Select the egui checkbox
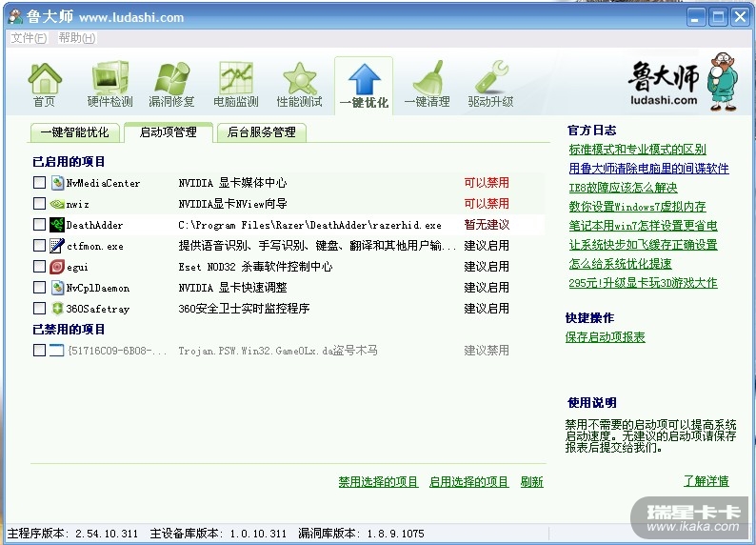The width and height of the screenshot is (756, 545). pos(40,266)
